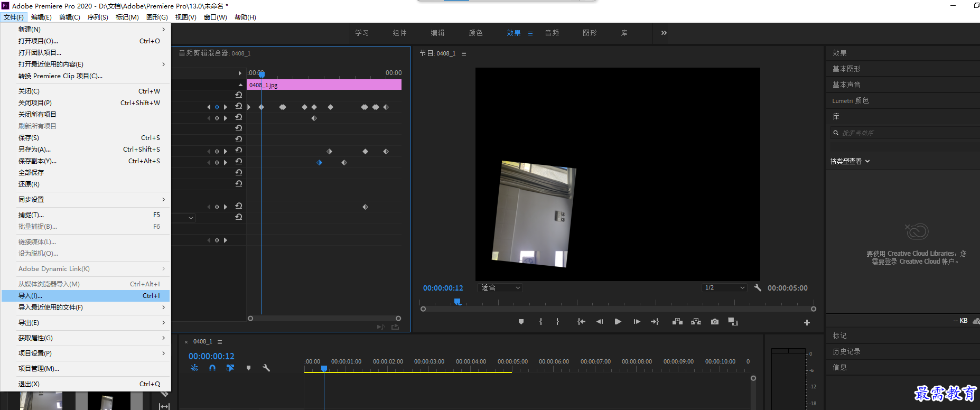Choose 保存(S) from file menu

pyautogui.click(x=86, y=137)
